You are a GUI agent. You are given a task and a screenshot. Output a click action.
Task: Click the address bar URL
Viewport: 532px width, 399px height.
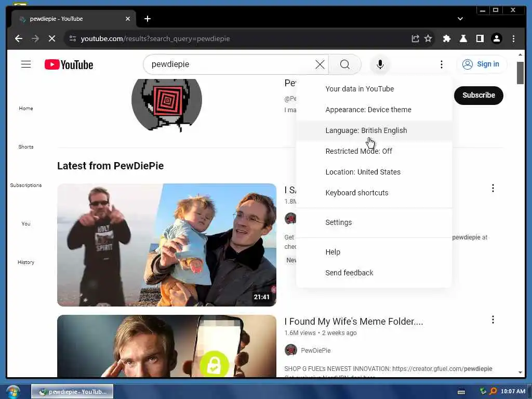(x=155, y=38)
